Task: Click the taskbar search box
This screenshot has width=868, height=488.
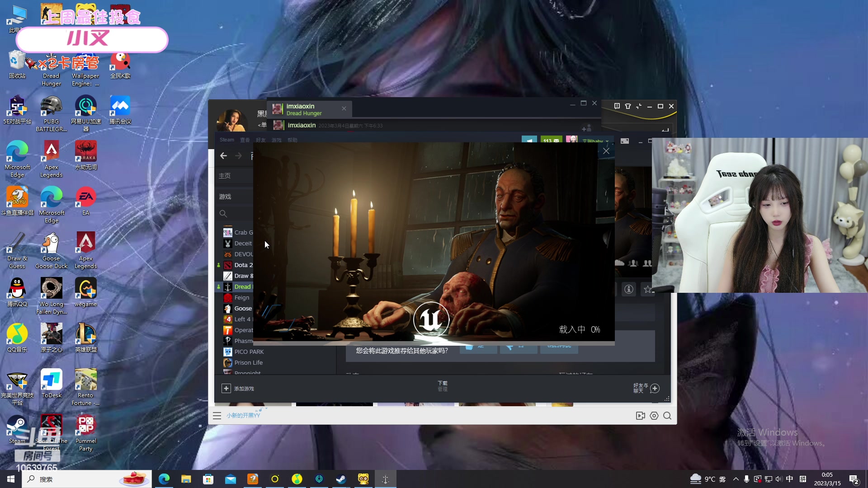Action: (x=87, y=479)
